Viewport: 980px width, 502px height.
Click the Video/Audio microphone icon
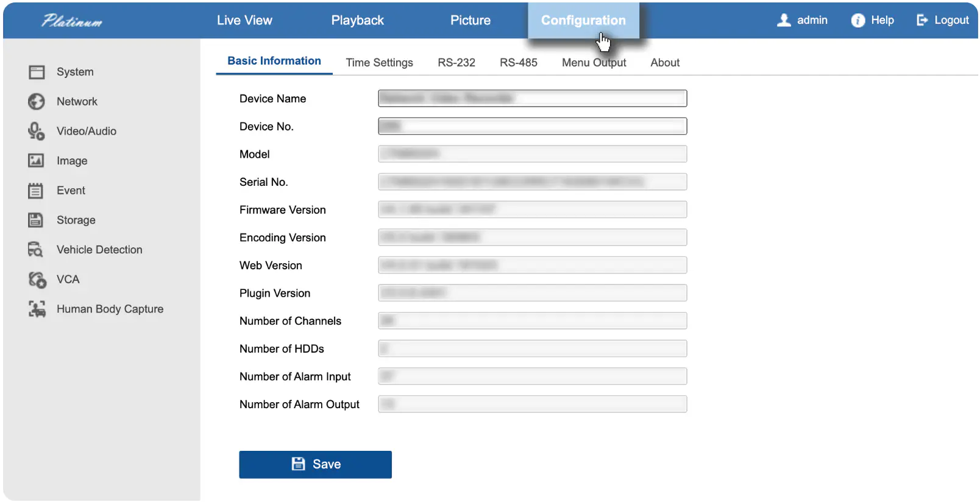36,131
